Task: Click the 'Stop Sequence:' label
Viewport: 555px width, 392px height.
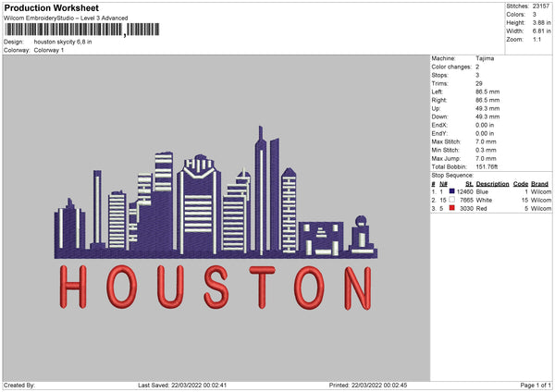Action: 452,175
